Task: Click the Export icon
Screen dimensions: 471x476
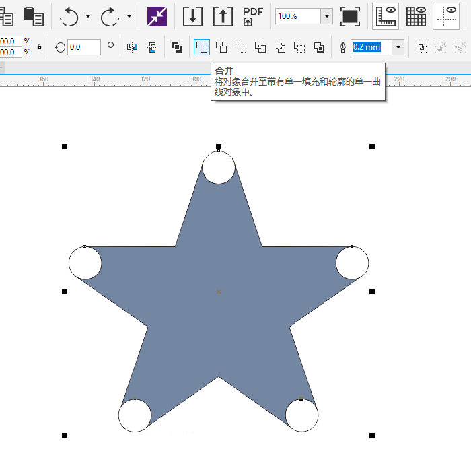Action: [223, 15]
